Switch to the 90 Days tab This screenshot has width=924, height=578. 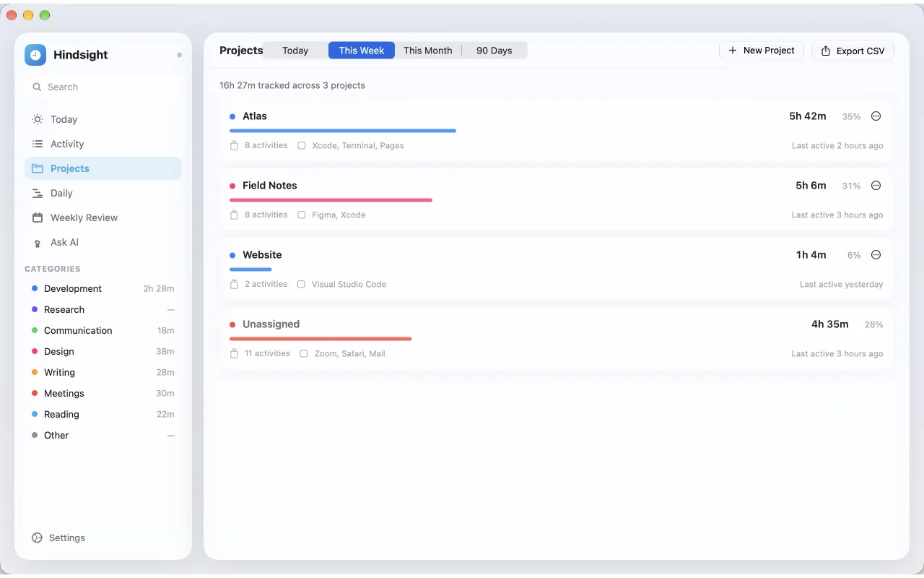tap(494, 51)
